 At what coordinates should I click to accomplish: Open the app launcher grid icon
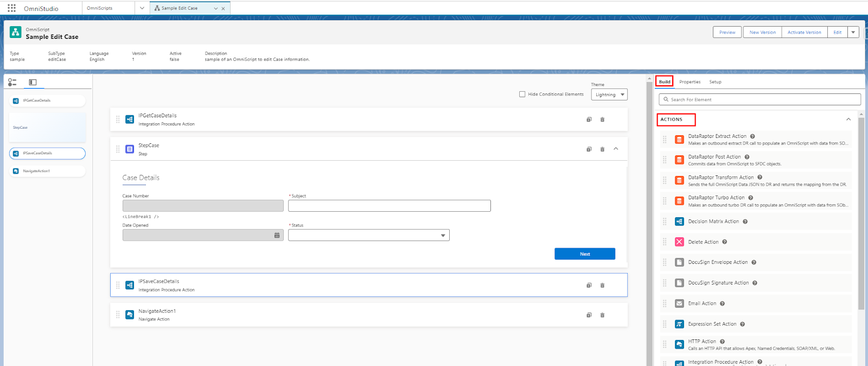coord(11,8)
